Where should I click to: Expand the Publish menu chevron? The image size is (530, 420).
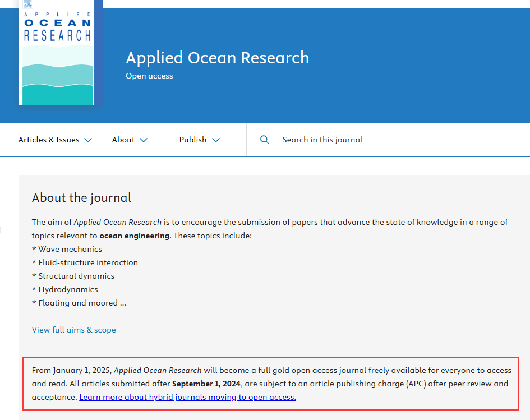(x=216, y=140)
